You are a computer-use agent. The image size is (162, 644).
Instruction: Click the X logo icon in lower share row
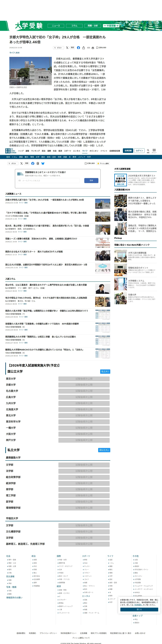21,163
